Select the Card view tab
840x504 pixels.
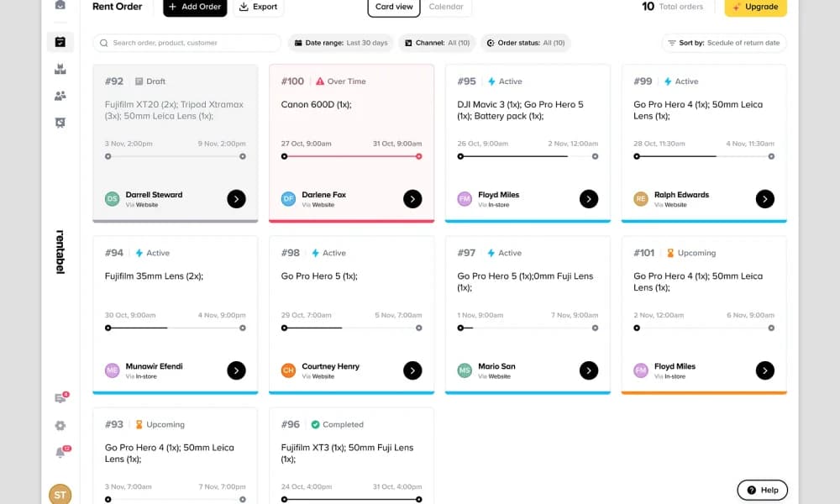coord(394,7)
